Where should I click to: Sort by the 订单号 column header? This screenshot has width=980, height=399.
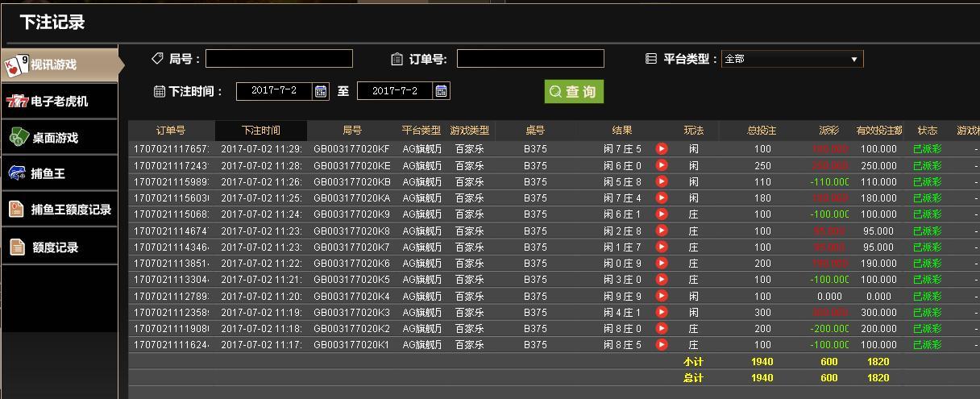(171, 131)
